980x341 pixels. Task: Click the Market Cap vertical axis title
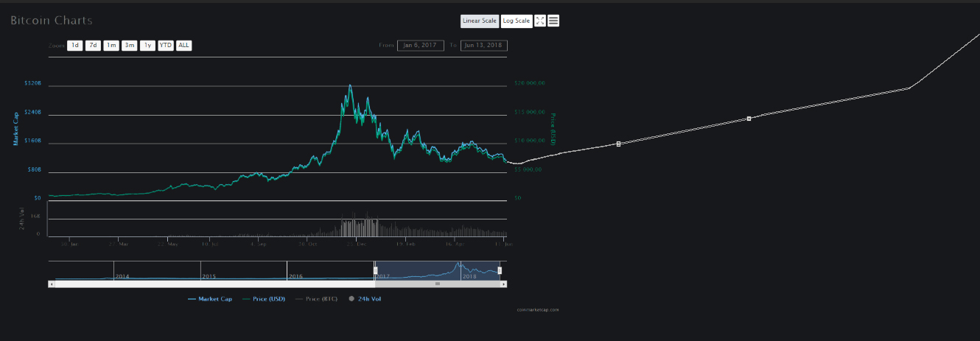(15, 128)
